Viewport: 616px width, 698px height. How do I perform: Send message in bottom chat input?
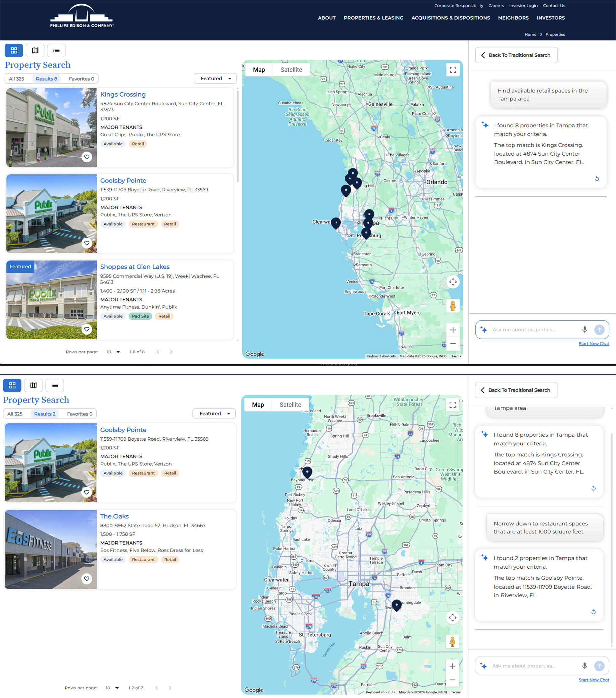click(x=599, y=666)
